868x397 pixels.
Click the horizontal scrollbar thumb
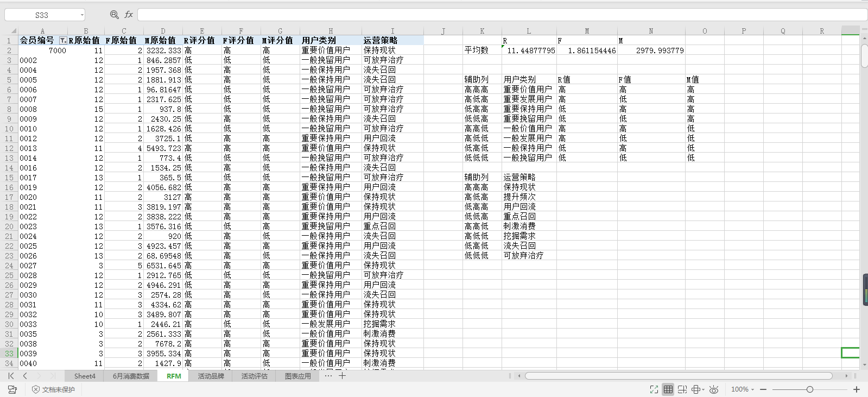(679, 376)
